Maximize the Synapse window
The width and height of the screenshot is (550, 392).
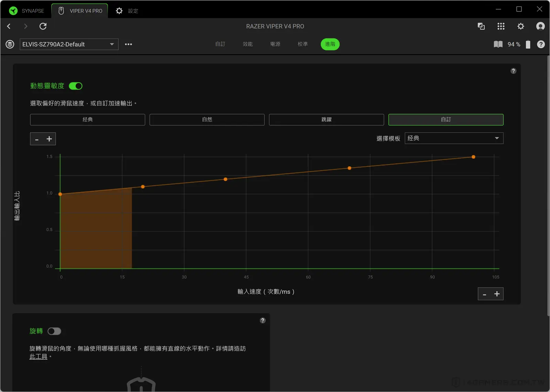point(519,9)
